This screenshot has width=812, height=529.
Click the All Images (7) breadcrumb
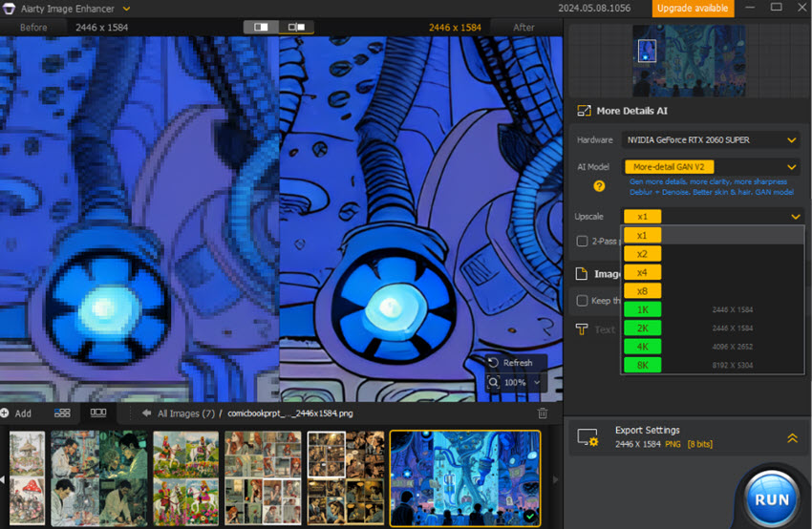(186, 413)
